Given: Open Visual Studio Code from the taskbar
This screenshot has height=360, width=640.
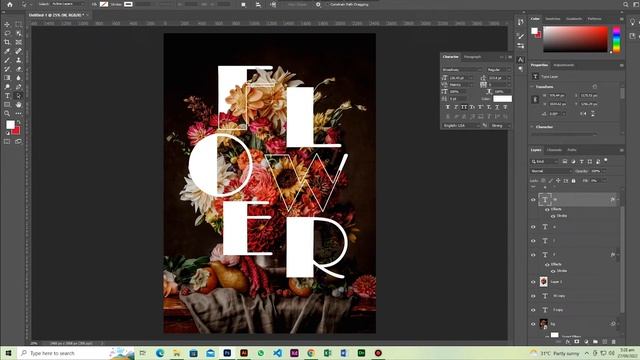Looking at the screenshot, I should point(278,353).
